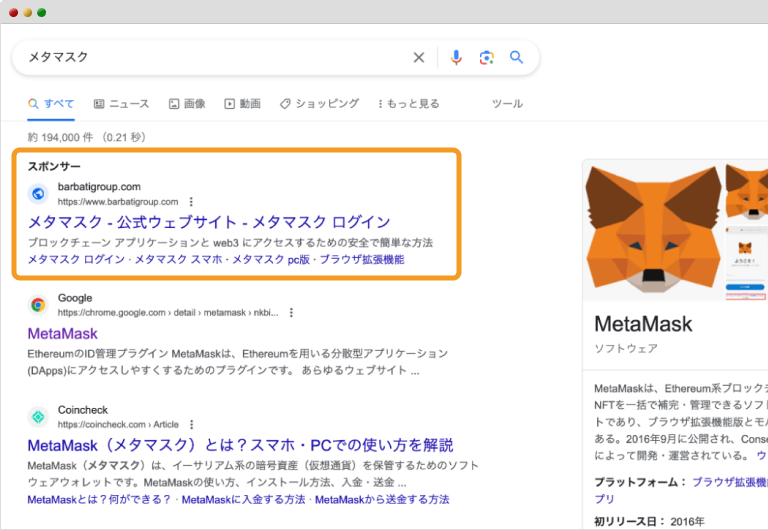Click the Chrome favicon beside Google result
The width and height of the screenshot is (768, 530).
38,305
